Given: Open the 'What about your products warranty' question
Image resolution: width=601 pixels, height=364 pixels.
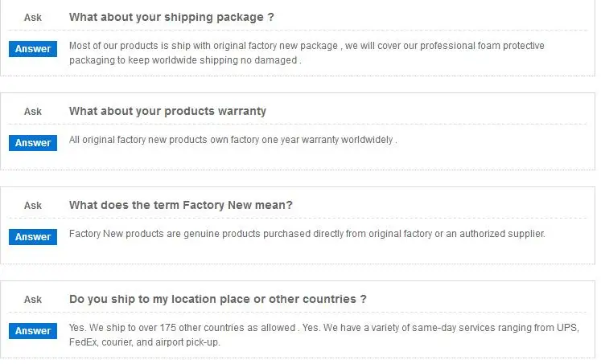Looking at the screenshot, I should click(x=167, y=111).
